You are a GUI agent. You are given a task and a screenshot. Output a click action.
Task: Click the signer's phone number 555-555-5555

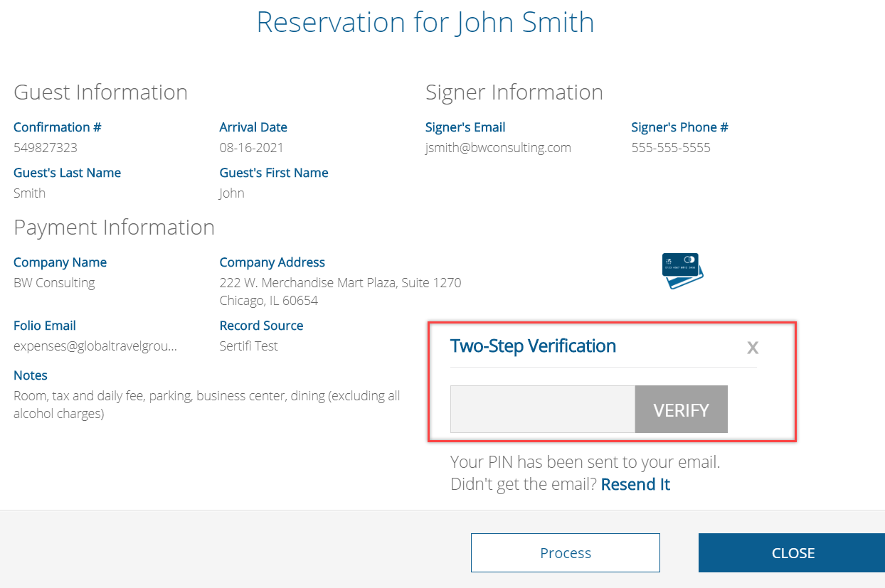tap(671, 148)
